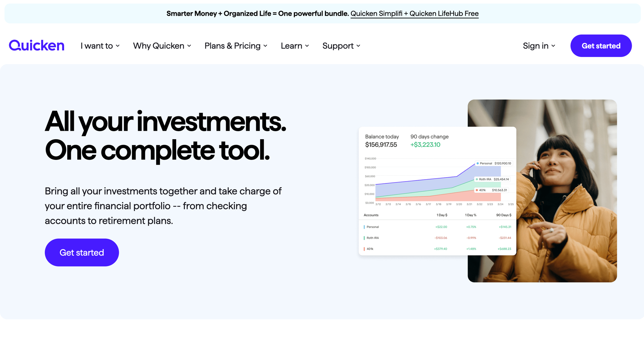The image size is (644, 348).
Task: Open Quicken Simplifi + LifeHub Free link
Action: 414,14
